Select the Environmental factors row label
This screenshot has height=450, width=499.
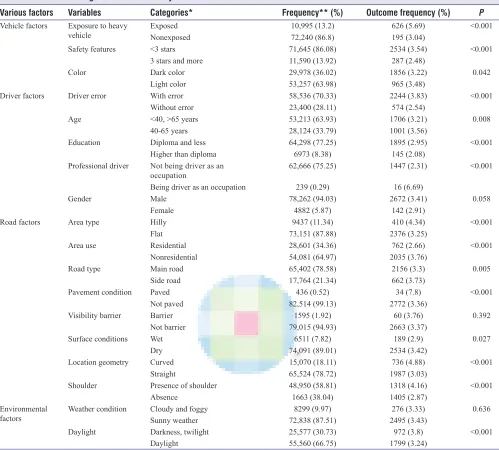[24, 414]
